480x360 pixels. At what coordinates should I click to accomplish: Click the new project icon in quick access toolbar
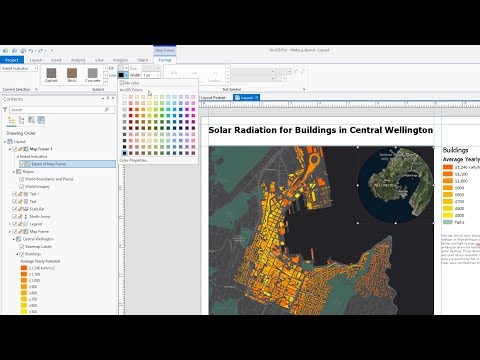point(5,51)
